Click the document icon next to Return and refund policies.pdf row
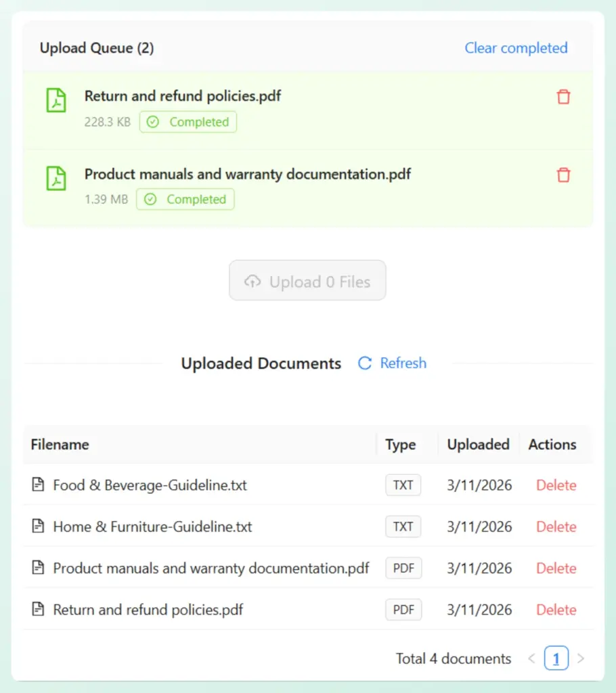 tap(39, 609)
